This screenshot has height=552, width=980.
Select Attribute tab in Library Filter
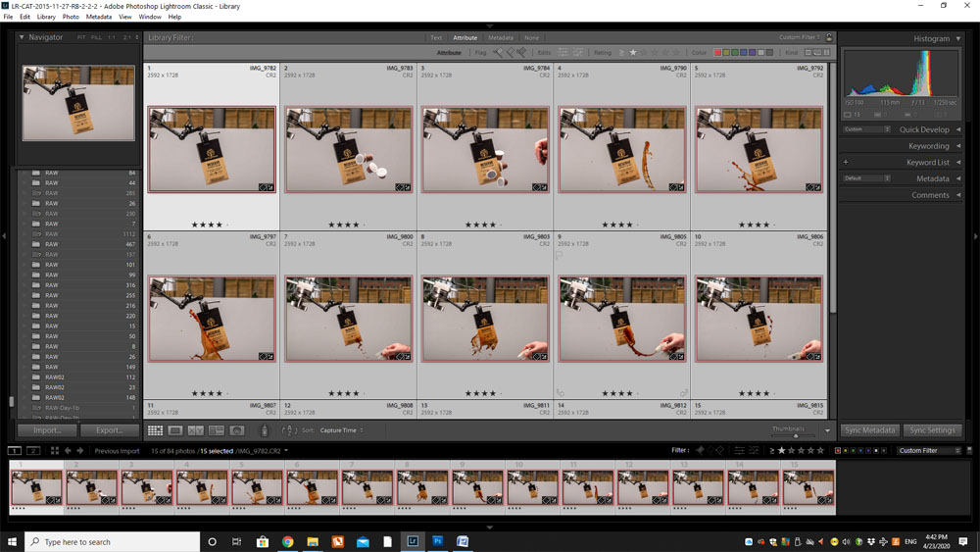coord(465,37)
